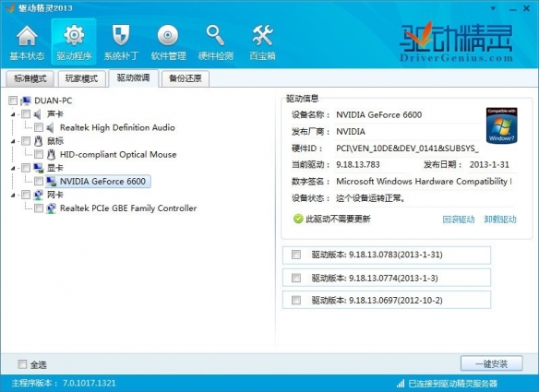Check the 网卡 category checkbox
Viewport: 539px width, 392px height.
(x=26, y=195)
